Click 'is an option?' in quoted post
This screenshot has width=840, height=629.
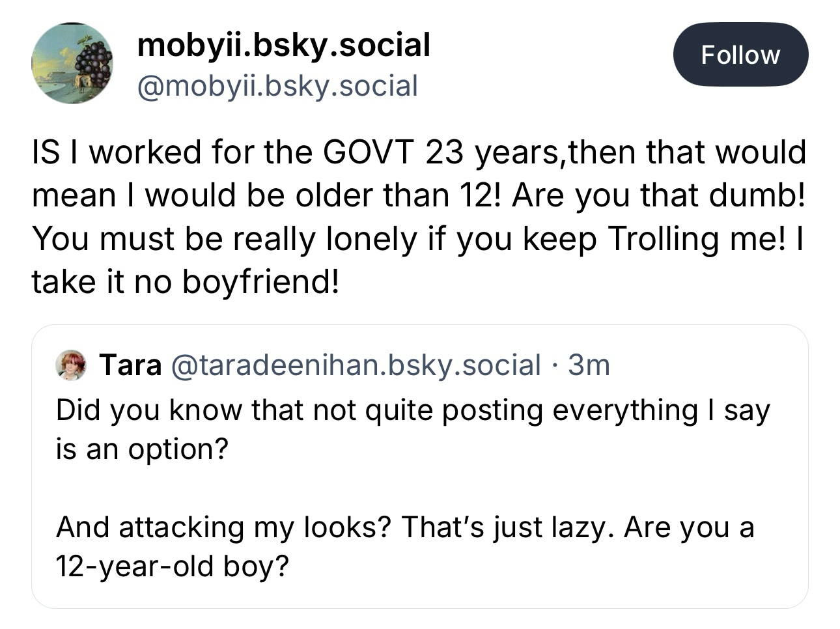[x=142, y=449]
